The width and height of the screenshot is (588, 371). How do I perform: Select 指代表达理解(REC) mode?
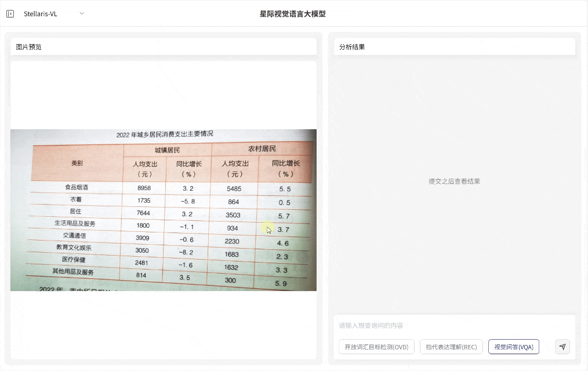pos(451,347)
